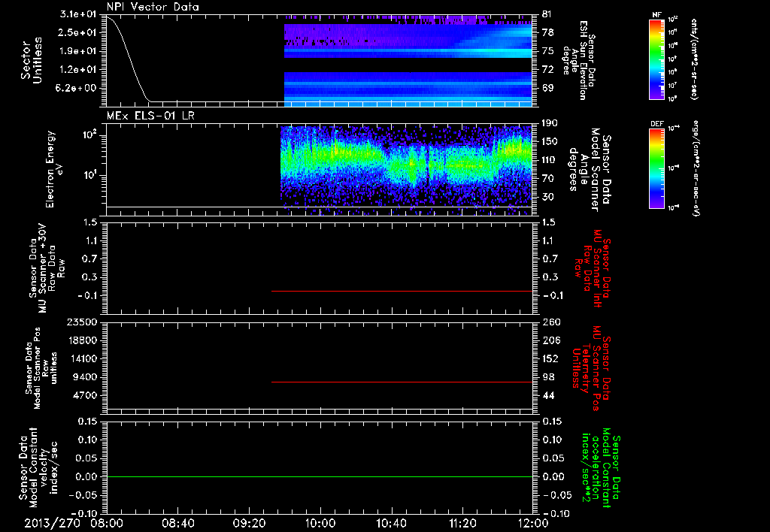Click the 'cnts/(cm**2-sr-sec)' NF units label

[x=694, y=60]
